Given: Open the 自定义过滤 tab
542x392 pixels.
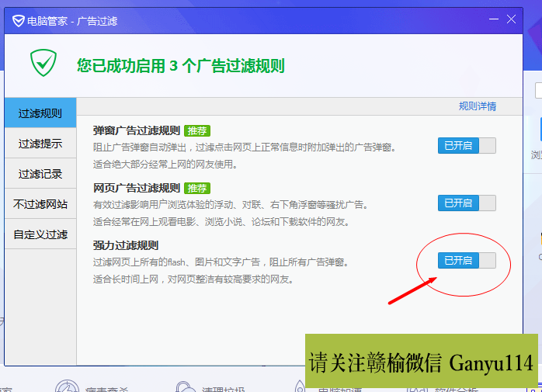Looking at the screenshot, I should [x=40, y=234].
